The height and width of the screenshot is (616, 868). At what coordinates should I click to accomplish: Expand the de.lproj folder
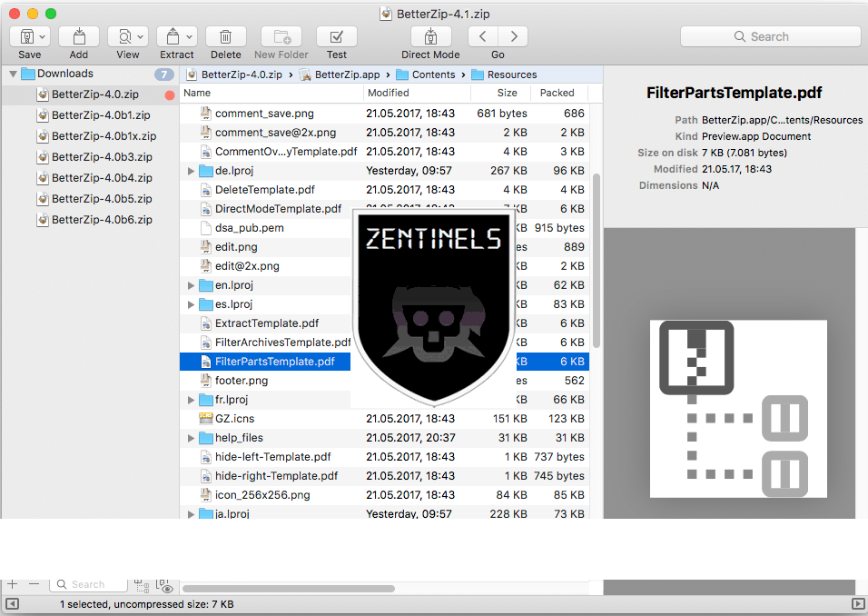pos(191,171)
